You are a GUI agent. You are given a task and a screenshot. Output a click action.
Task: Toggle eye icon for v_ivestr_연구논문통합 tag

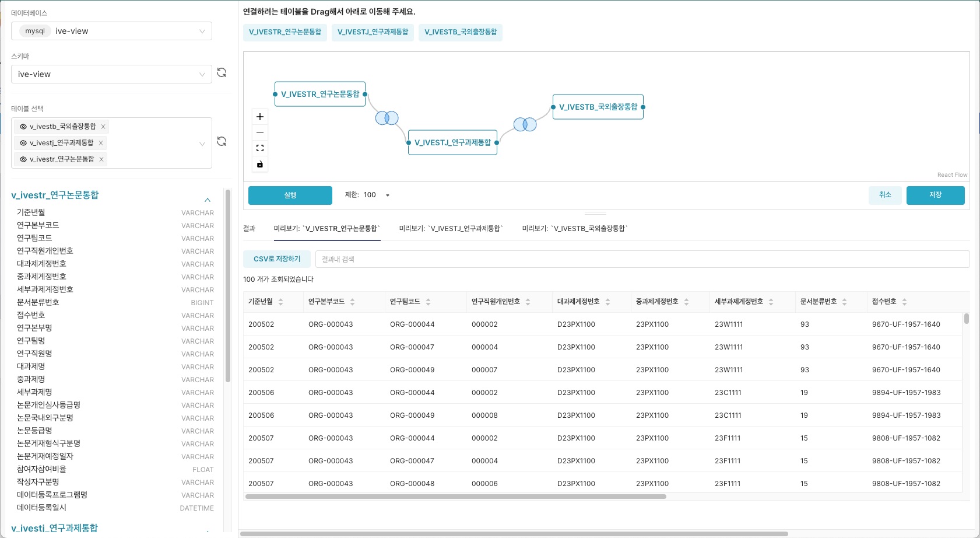[x=23, y=159]
